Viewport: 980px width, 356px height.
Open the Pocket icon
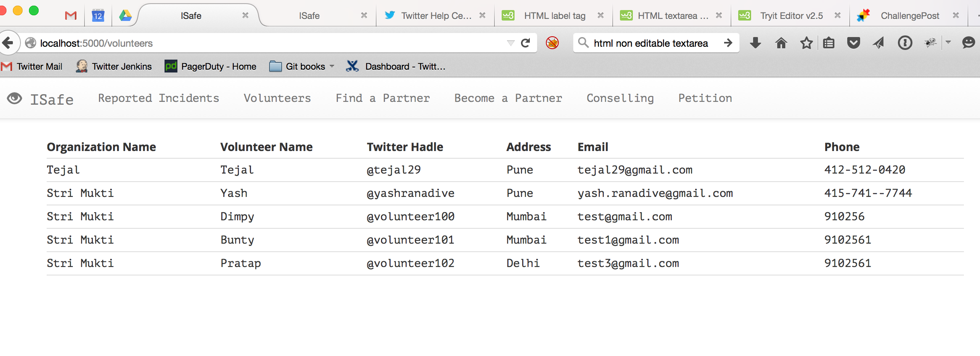click(x=853, y=43)
